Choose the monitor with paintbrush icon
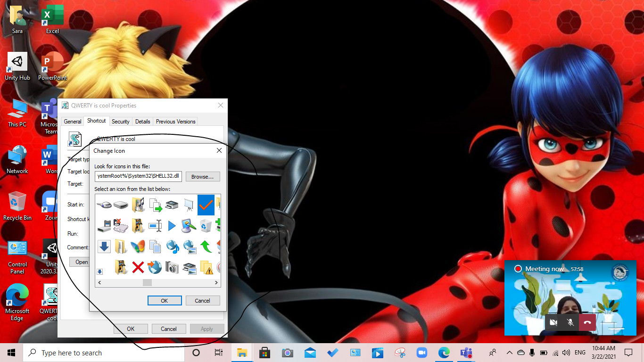The height and width of the screenshot is (362, 644). click(189, 226)
